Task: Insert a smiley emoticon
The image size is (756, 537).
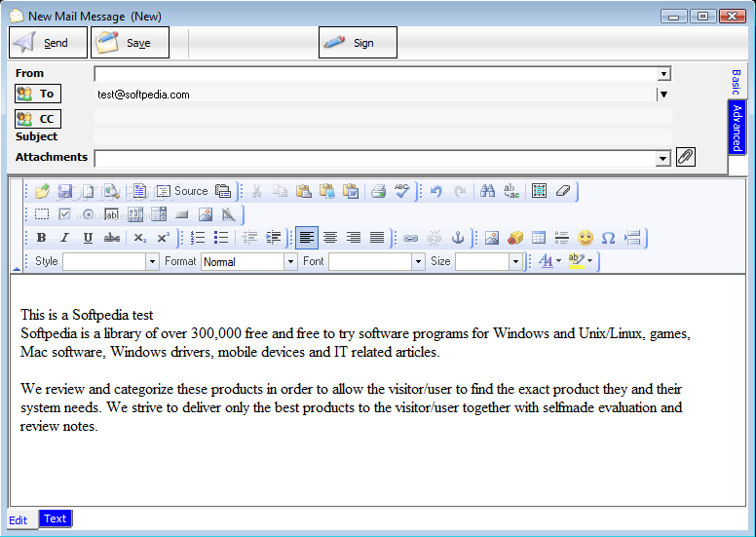Action: pos(586,238)
